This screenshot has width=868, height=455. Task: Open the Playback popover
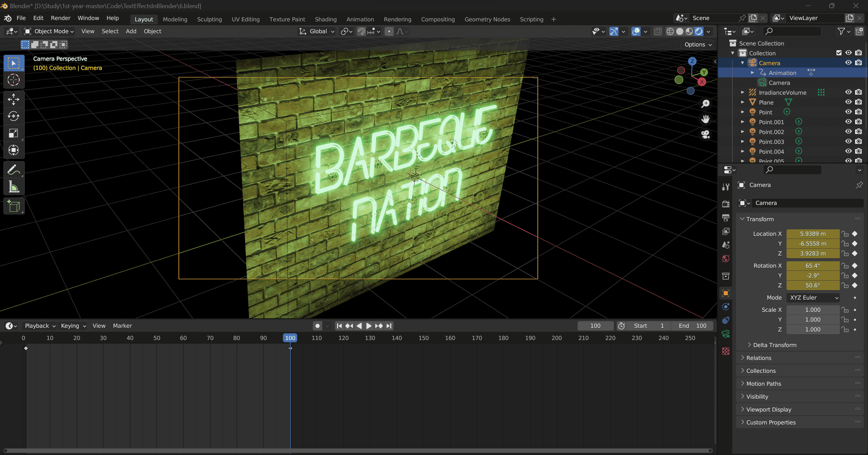click(40, 326)
